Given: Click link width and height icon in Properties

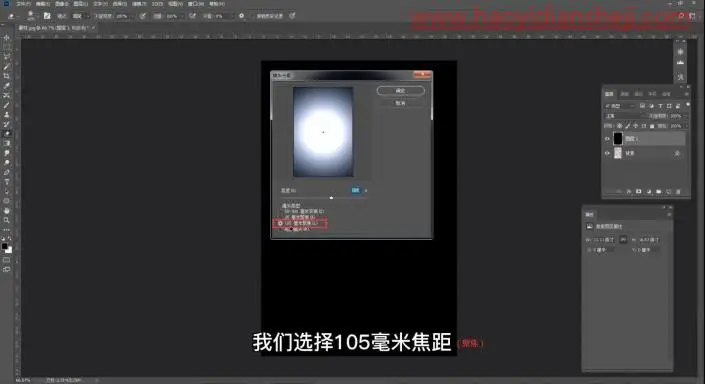Looking at the screenshot, I should click(623, 240).
